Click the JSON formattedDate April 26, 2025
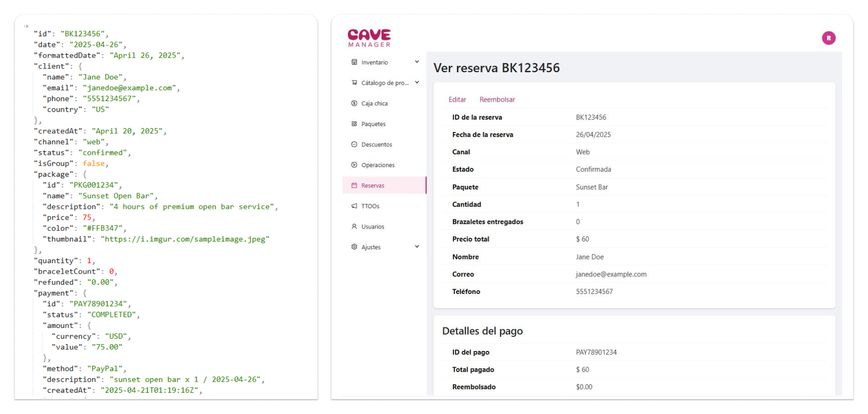868x414 pixels. 145,55
